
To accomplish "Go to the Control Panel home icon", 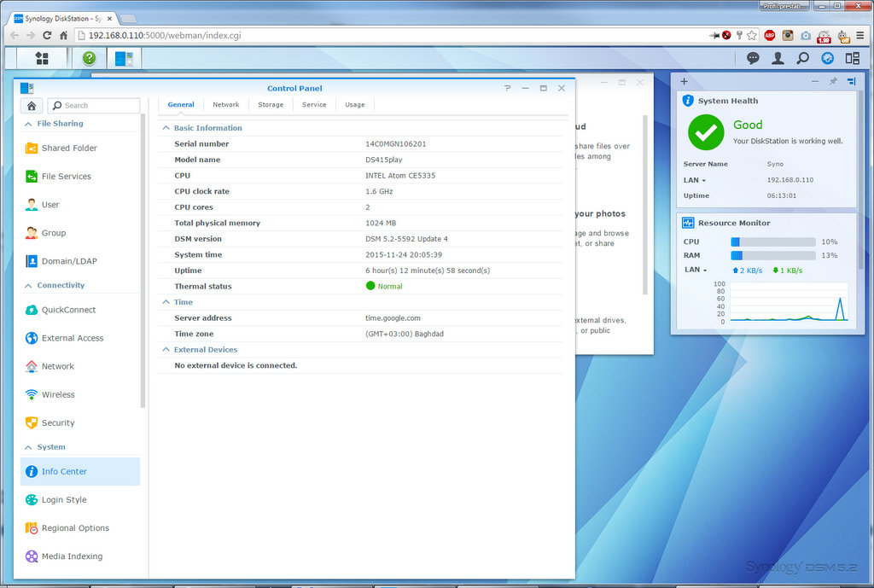I will click(x=32, y=105).
